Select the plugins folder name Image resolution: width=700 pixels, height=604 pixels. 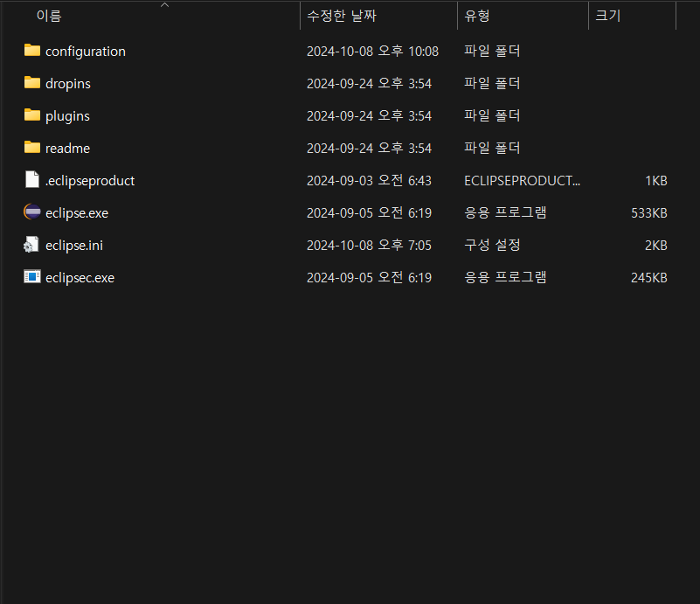click(x=67, y=116)
